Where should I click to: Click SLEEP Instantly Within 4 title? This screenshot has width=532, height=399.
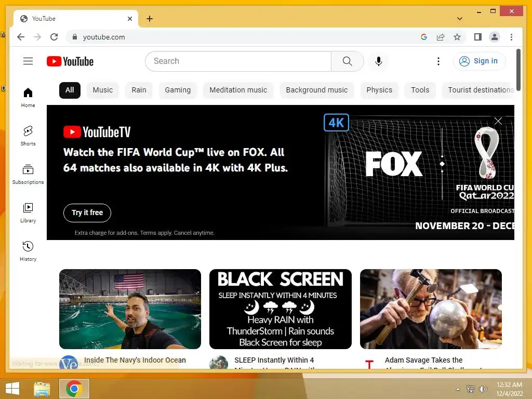click(x=274, y=360)
